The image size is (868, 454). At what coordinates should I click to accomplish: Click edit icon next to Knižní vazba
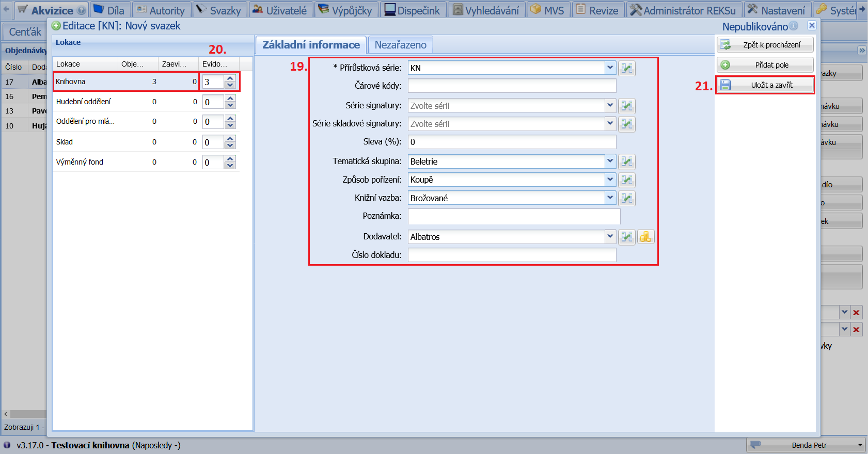pyautogui.click(x=627, y=198)
